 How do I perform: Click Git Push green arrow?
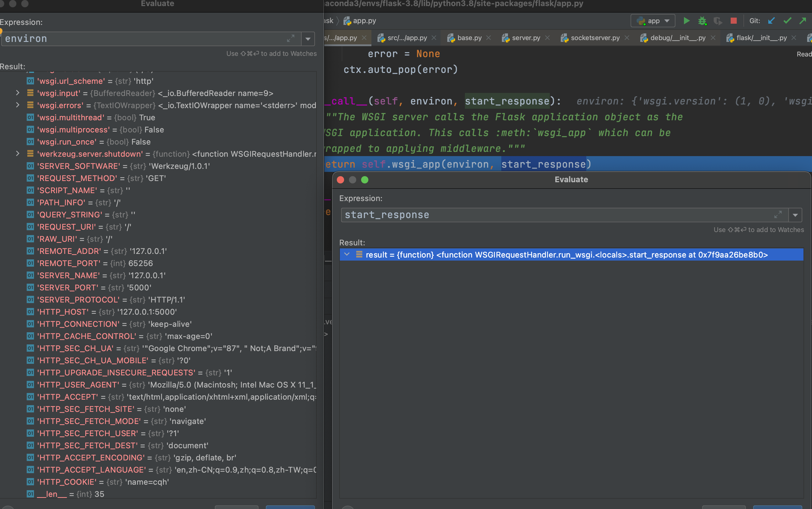pos(803,21)
